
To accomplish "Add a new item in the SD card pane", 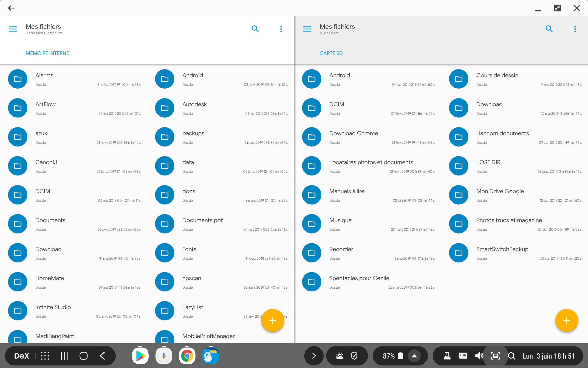I will click(x=567, y=321).
